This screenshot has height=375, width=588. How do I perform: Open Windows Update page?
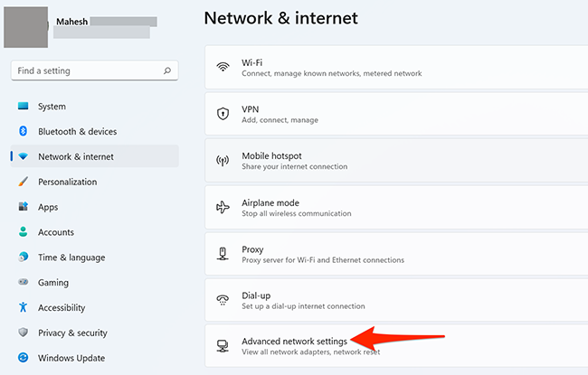click(x=94, y=358)
